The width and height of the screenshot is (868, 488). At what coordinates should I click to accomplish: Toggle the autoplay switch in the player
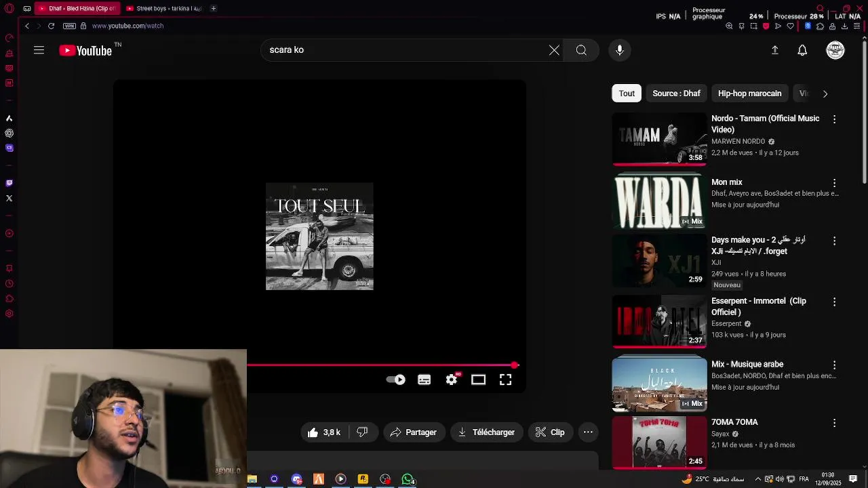click(395, 380)
